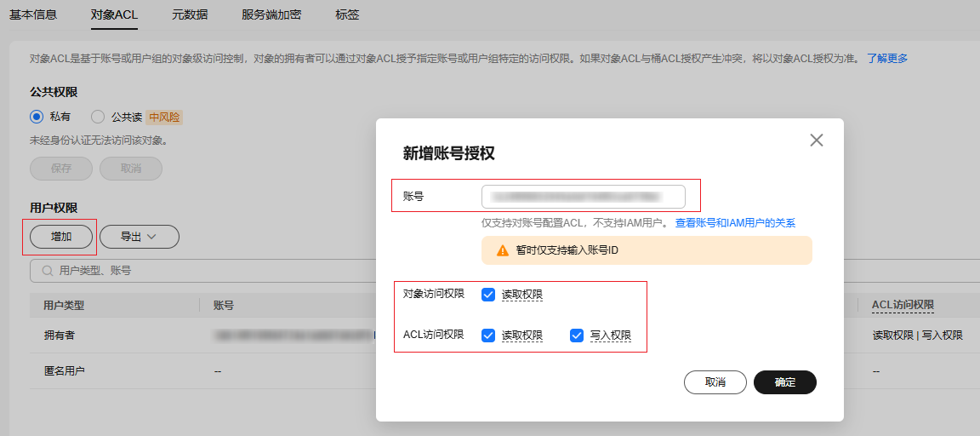This screenshot has height=436, width=980.
Task: Select the 拥有者 row cell
Action: coord(60,336)
